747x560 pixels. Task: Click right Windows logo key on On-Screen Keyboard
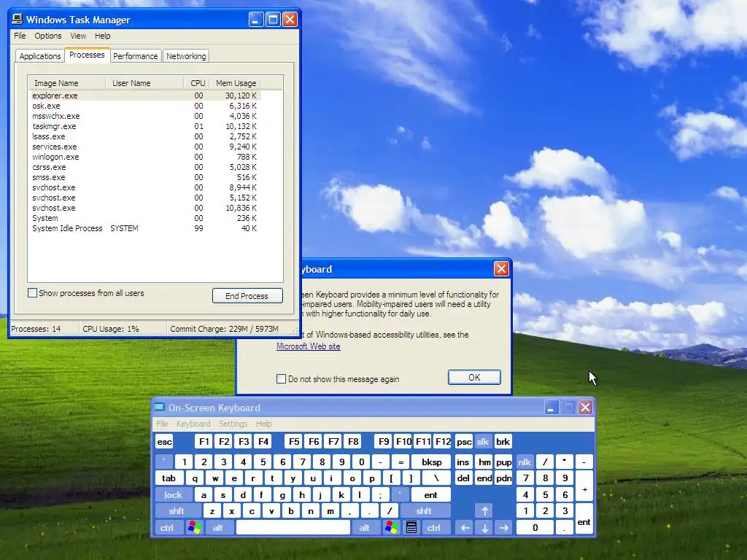pos(392,528)
